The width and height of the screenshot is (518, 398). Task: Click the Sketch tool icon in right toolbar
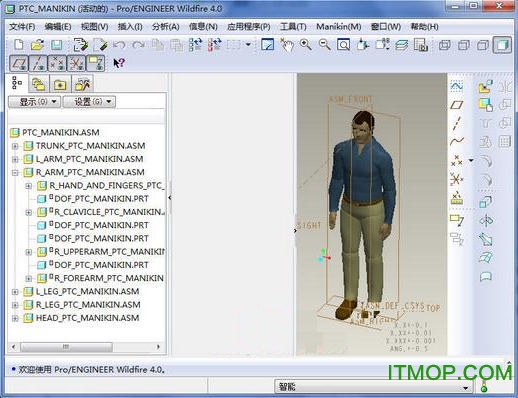457,86
